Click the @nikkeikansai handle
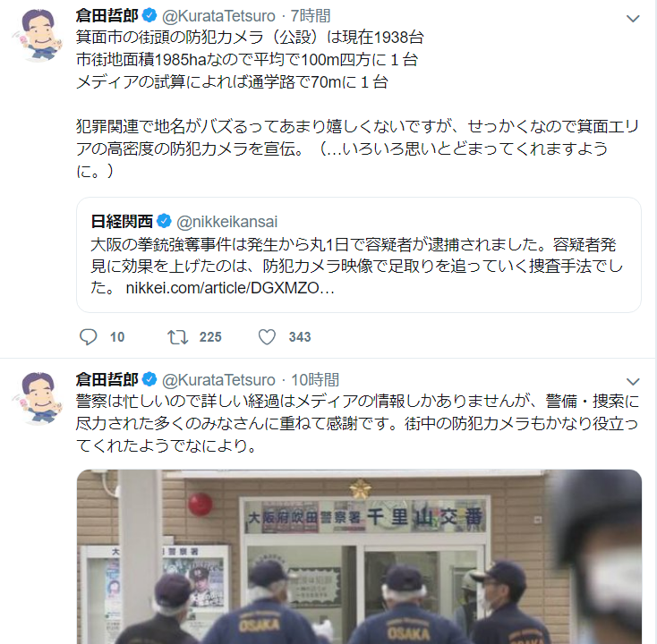657x644 pixels. coord(226,222)
